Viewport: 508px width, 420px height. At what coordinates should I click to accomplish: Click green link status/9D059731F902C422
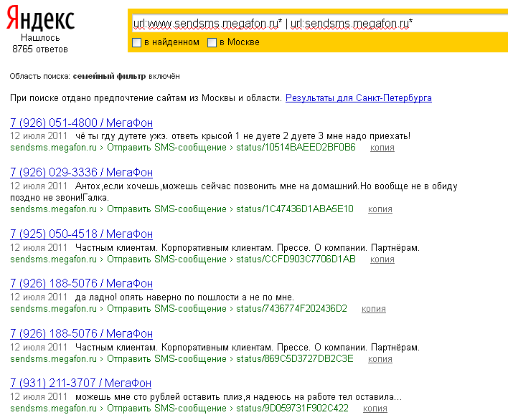(292, 409)
